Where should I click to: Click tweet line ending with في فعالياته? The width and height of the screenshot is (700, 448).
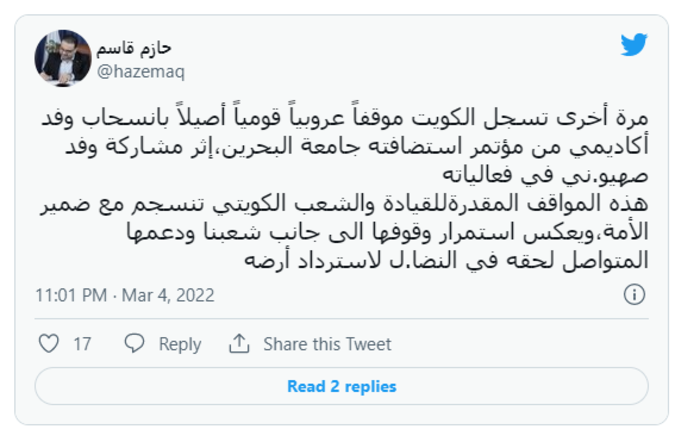[545, 174]
